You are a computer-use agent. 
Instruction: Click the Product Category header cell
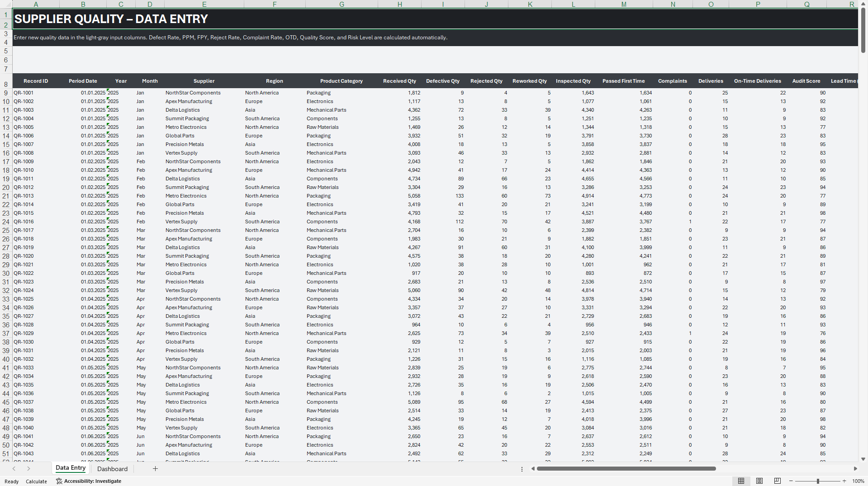(342, 81)
